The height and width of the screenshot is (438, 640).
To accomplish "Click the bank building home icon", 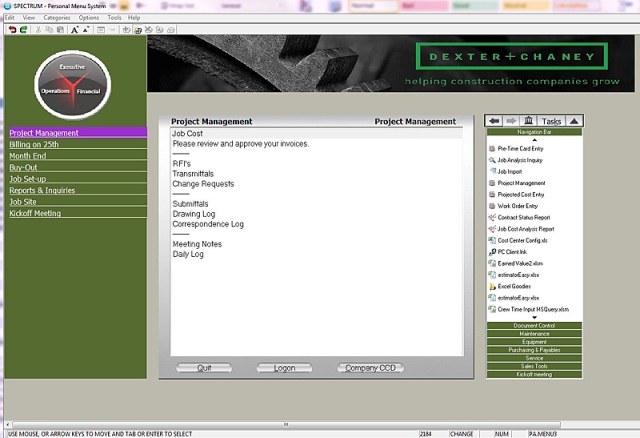I will (529, 121).
